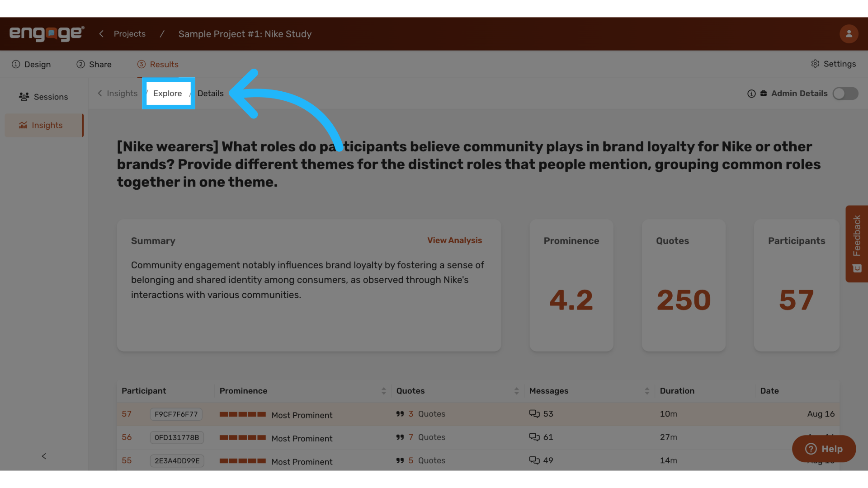Screen dimensions: 868x488
Task: Collapse the sidebar with bottom chevron
Action: pos(44,456)
